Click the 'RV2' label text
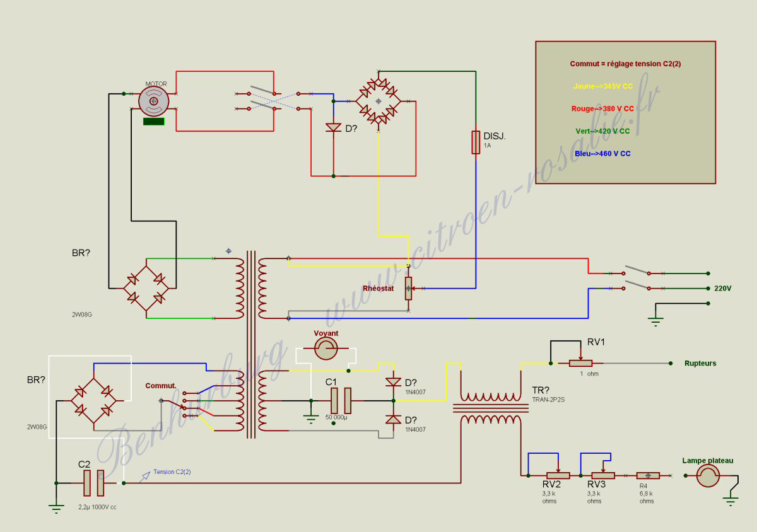757x532 pixels. coord(551,484)
